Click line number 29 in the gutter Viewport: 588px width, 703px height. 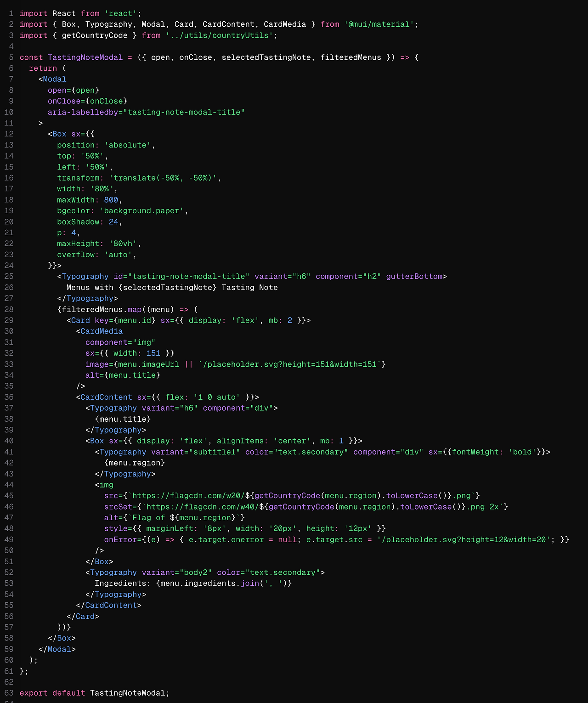point(8,320)
